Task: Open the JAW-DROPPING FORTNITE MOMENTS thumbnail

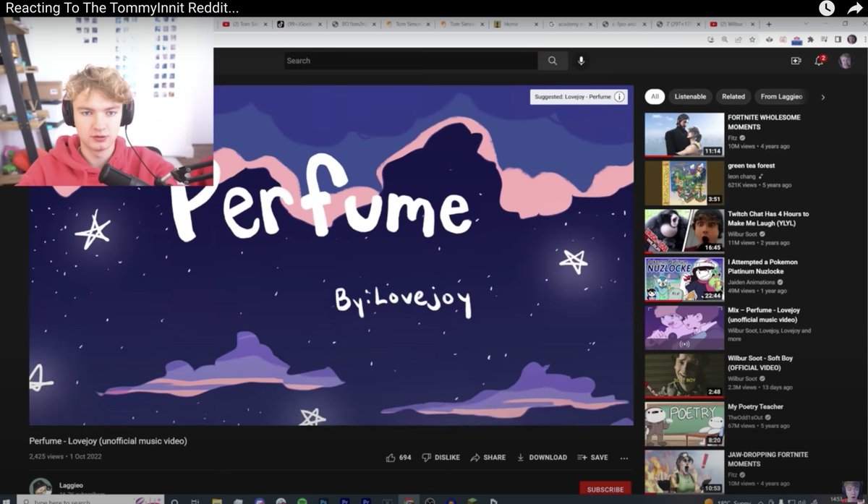Action: click(x=684, y=471)
